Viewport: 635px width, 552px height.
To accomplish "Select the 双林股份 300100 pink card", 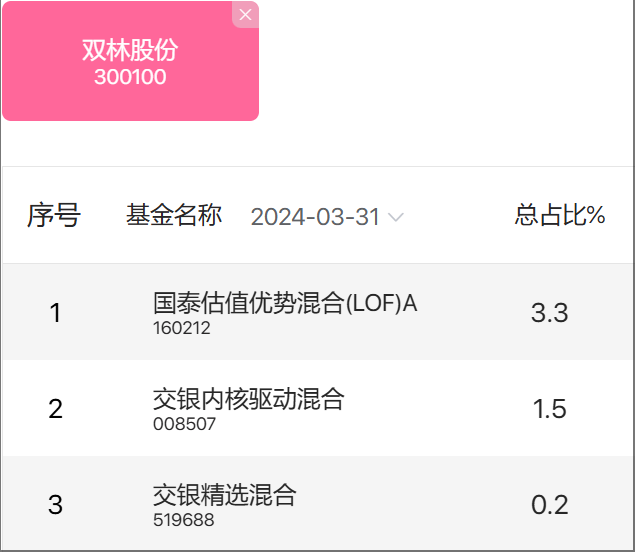I will coord(130,61).
